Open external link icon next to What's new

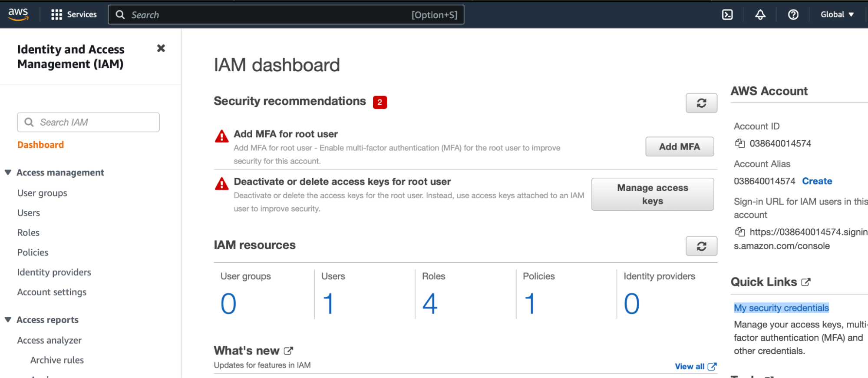pos(288,351)
